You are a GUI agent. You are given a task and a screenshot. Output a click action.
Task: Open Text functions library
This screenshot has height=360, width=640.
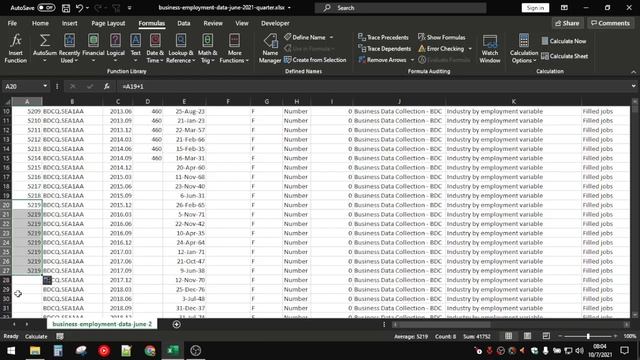coord(136,49)
